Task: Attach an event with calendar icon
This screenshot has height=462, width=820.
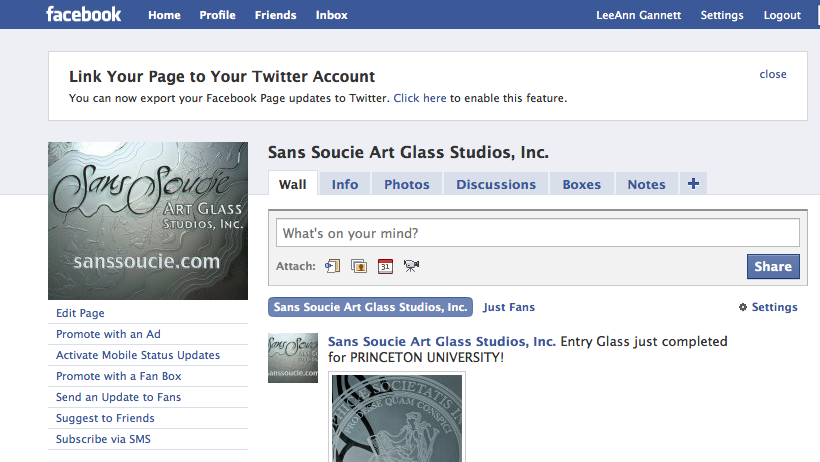Action: pyautogui.click(x=385, y=266)
